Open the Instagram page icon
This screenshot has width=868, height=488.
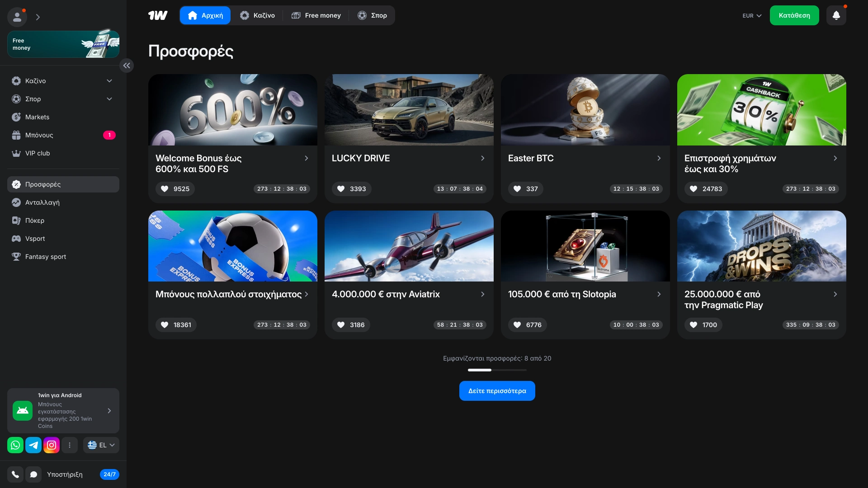52,445
